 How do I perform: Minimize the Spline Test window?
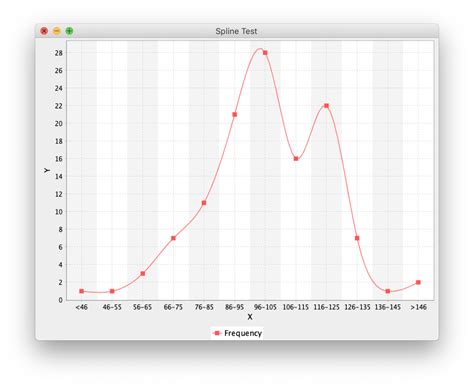pyautogui.click(x=57, y=31)
